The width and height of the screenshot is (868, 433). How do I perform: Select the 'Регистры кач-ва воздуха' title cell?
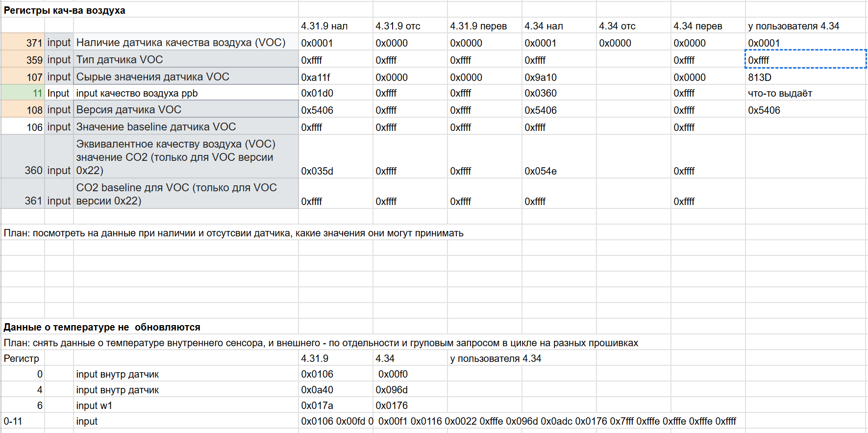pyautogui.click(x=64, y=10)
